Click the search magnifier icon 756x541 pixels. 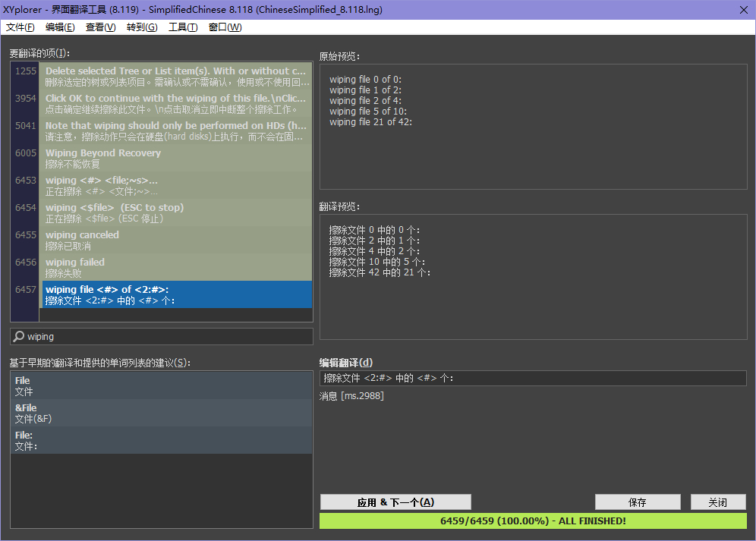click(19, 336)
